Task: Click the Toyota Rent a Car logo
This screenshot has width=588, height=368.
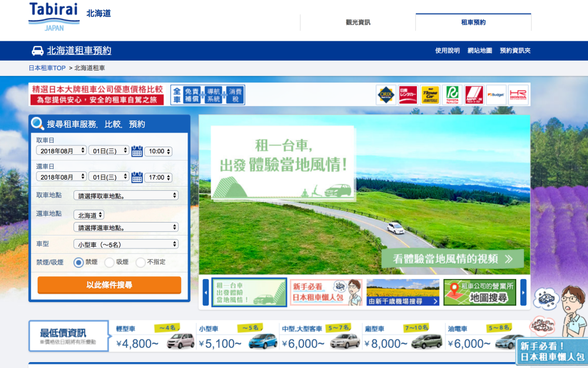Action: tap(452, 95)
